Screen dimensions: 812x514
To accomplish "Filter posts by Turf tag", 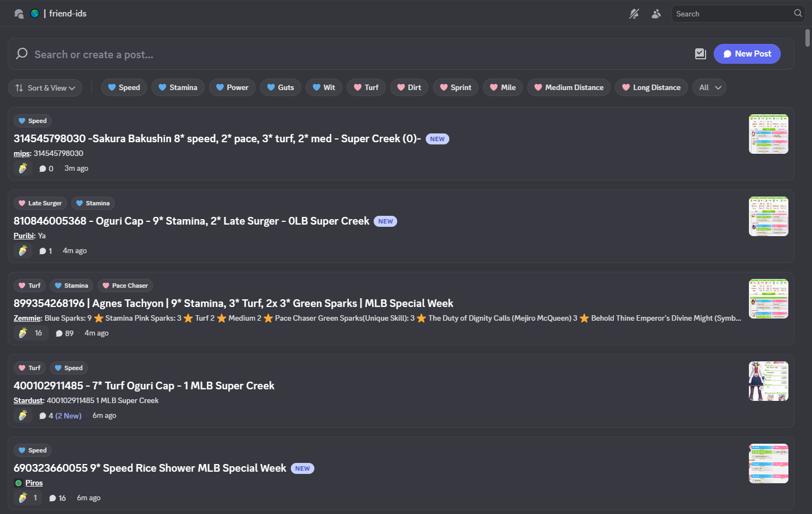I will 366,87.
